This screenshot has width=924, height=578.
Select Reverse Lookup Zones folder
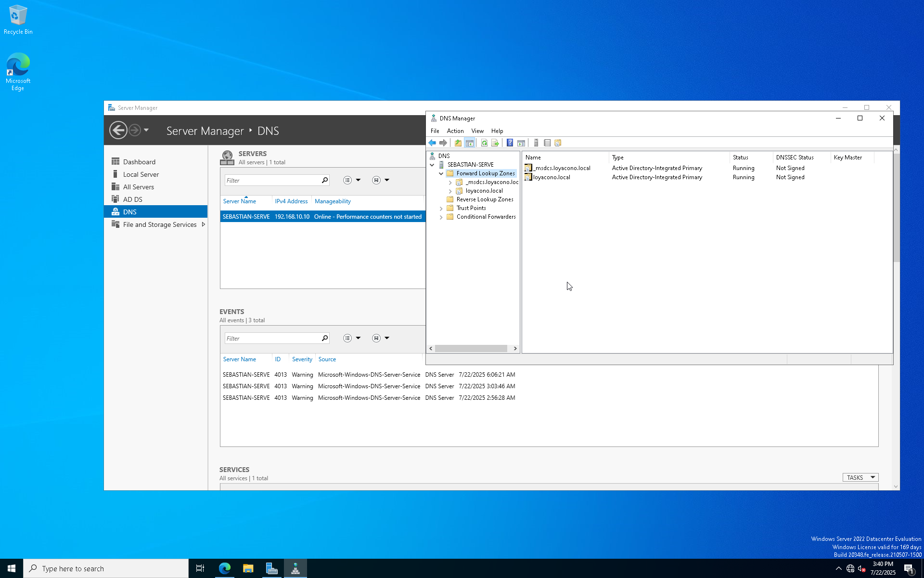485,199
